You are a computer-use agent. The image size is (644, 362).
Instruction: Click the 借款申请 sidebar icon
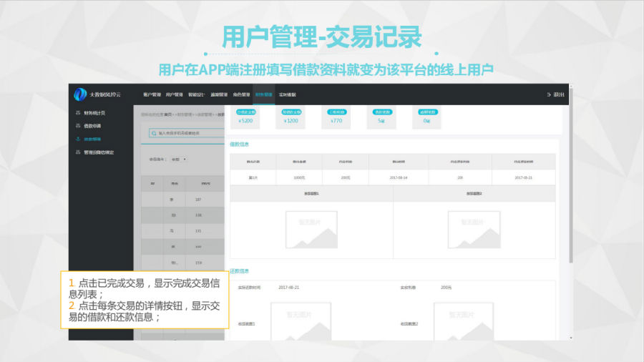pyautogui.click(x=77, y=126)
